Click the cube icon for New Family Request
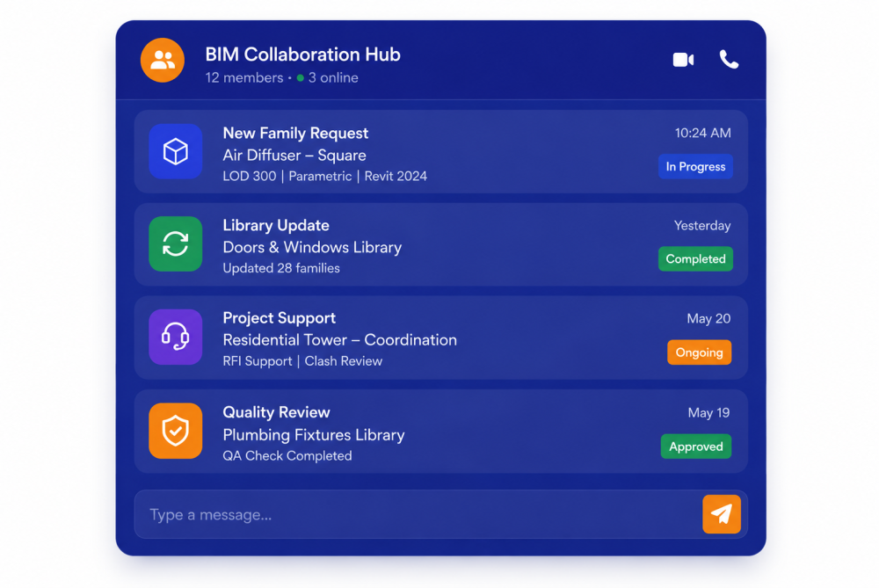 pyautogui.click(x=176, y=151)
